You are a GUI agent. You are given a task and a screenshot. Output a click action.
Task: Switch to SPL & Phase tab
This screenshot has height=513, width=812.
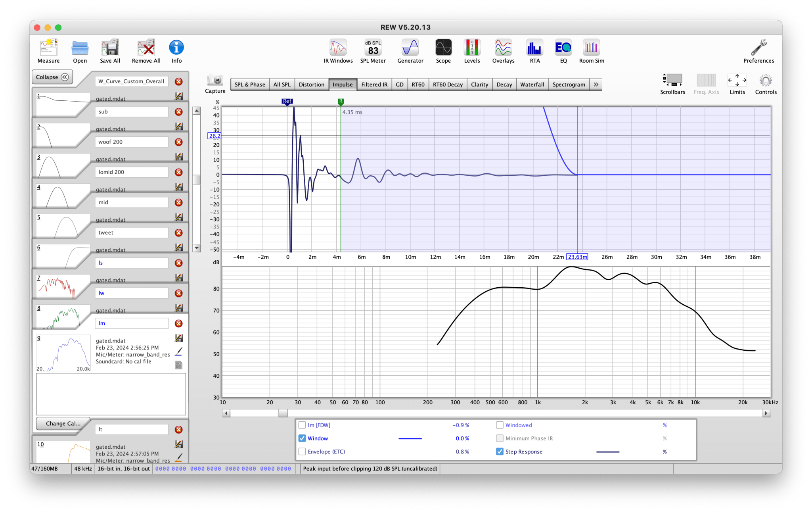(250, 85)
